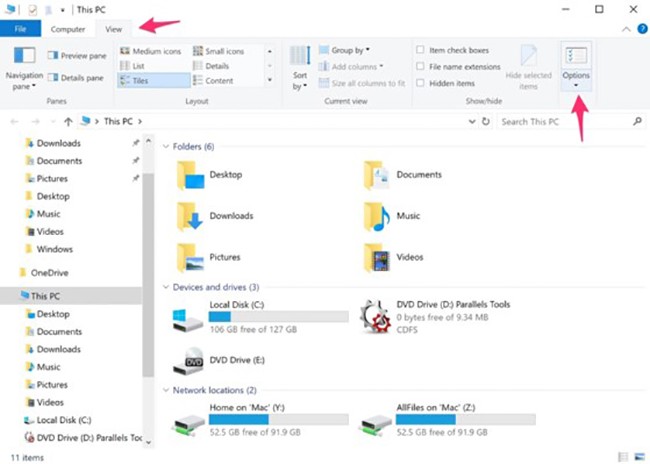
Task: Open the address bar history dropdown
Action: click(x=472, y=121)
